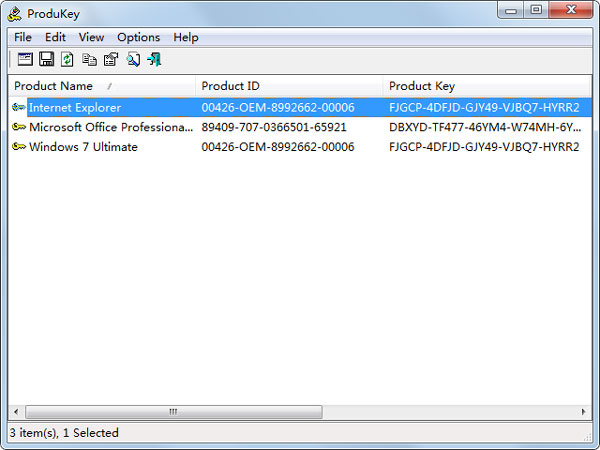
Task: Click Windows 7 Ultimate's Product ID cell
Action: pyautogui.click(x=278, y=147)
